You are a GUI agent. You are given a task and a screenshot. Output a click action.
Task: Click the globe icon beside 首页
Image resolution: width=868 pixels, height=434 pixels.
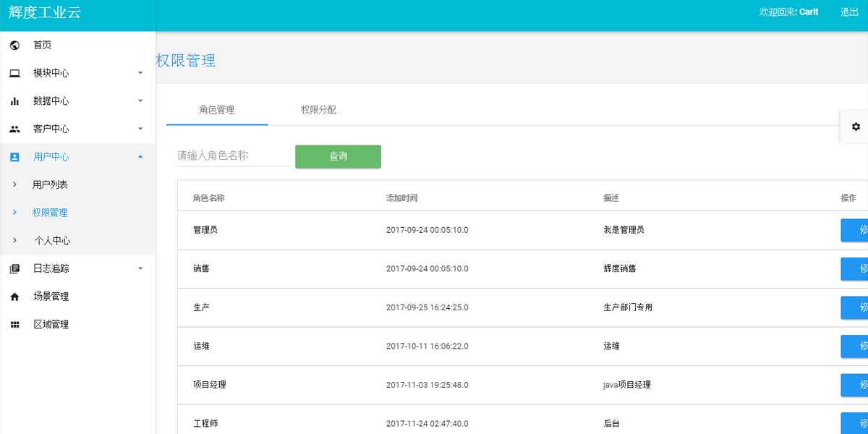coord(14,46)
